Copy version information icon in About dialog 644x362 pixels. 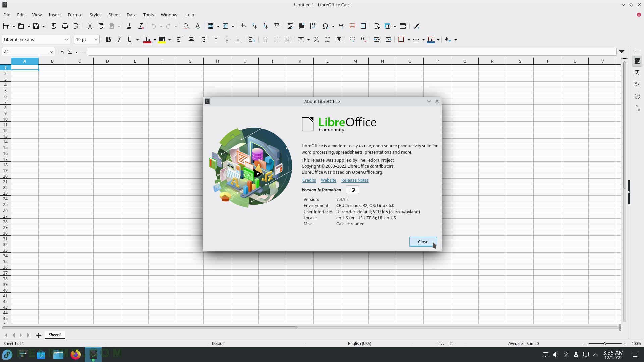point(352,190)
